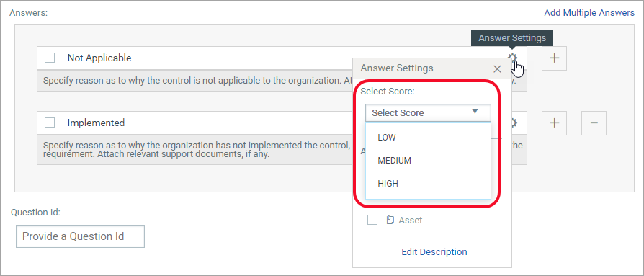Click the Not Applicable answer text
The height and width of the screenshot is (276, 644).
[99, 58]
